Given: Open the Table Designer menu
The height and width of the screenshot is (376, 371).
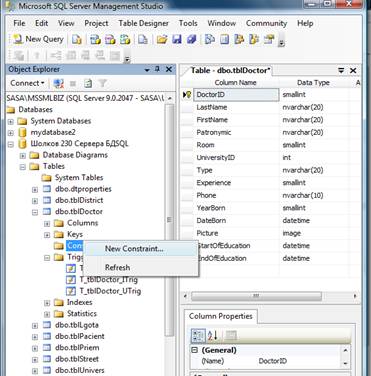Looking at the screenshot, I should coord(144,23).
